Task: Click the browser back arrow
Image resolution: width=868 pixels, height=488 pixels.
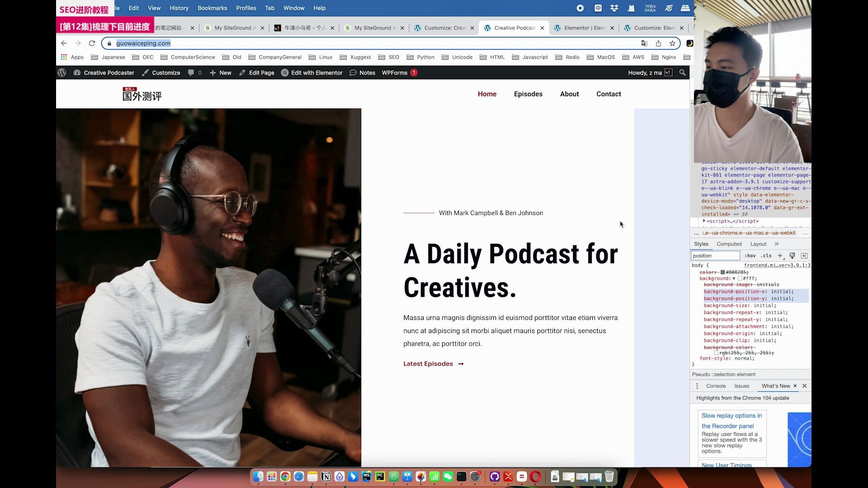Action: click(64, 43)
